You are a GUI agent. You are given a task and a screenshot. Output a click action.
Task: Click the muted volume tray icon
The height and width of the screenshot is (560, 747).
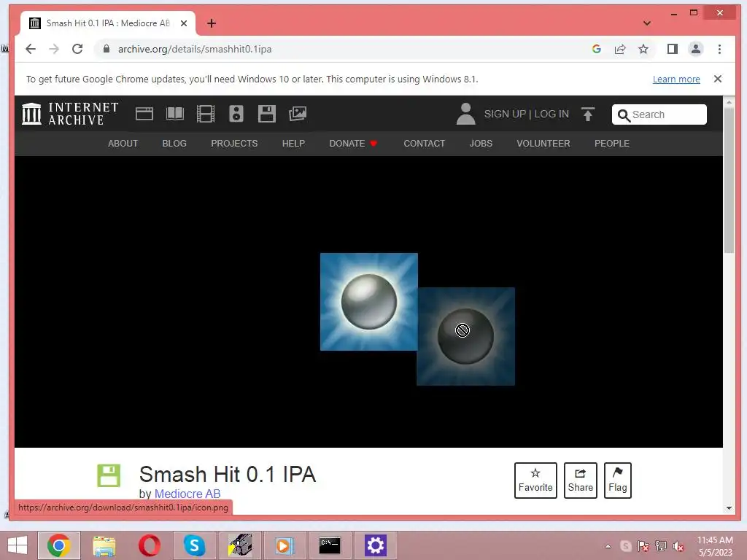click(678, 546)
